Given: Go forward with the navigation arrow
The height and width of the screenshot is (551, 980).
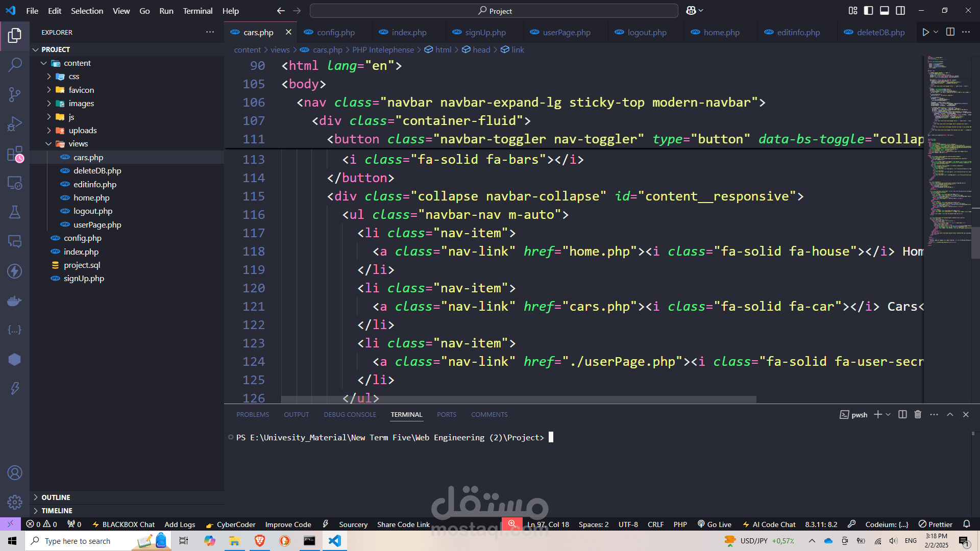Looking at the screenshot, I should tap(297, 11).
